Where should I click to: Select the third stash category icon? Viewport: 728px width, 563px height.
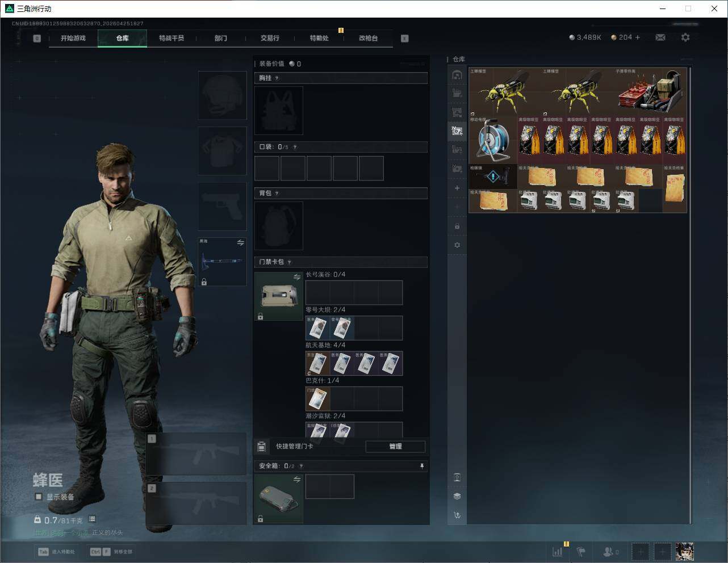(x=457, y=112)
